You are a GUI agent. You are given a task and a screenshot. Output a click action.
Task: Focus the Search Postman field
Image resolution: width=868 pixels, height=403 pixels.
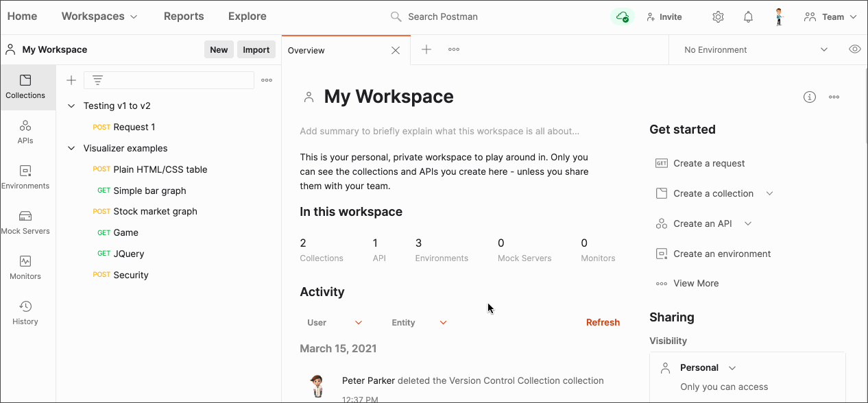pyautogui.click(x=443, y=16)
